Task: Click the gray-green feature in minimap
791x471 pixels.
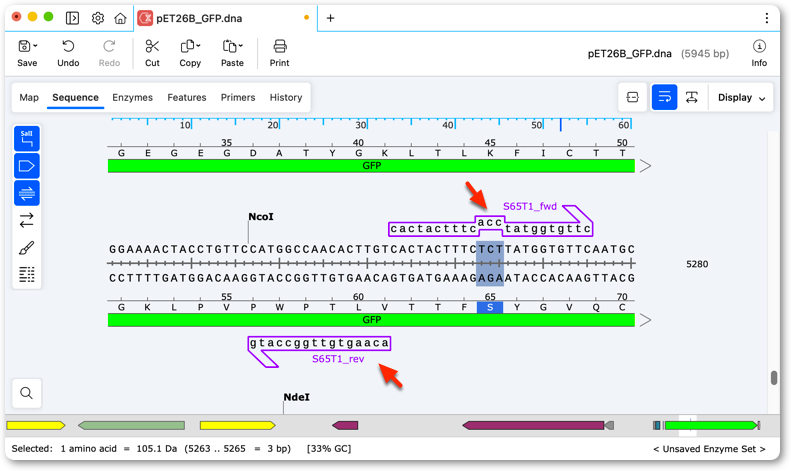Action: click(131, 426)
